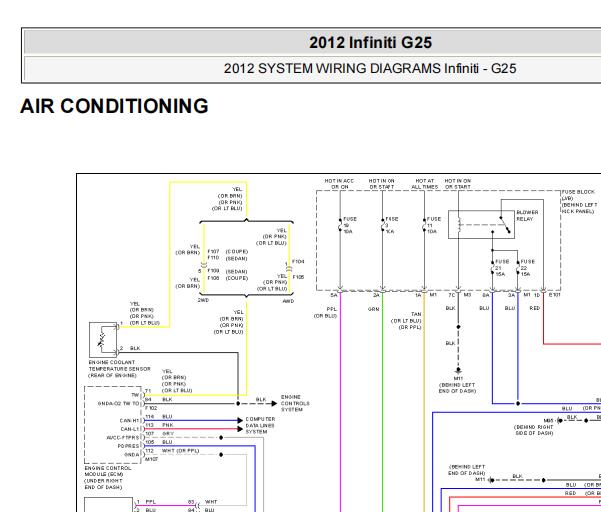Click the "COMPUTER DATA LINES SYSTEM" reference

260,425
